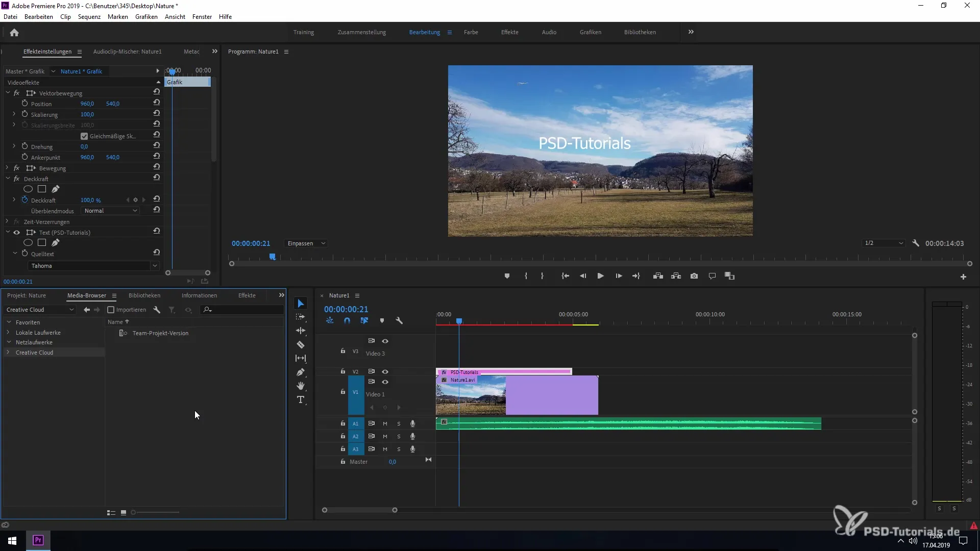Click Mark In button
This screenshot has width=980, height=551.
(x=526, y=276)
